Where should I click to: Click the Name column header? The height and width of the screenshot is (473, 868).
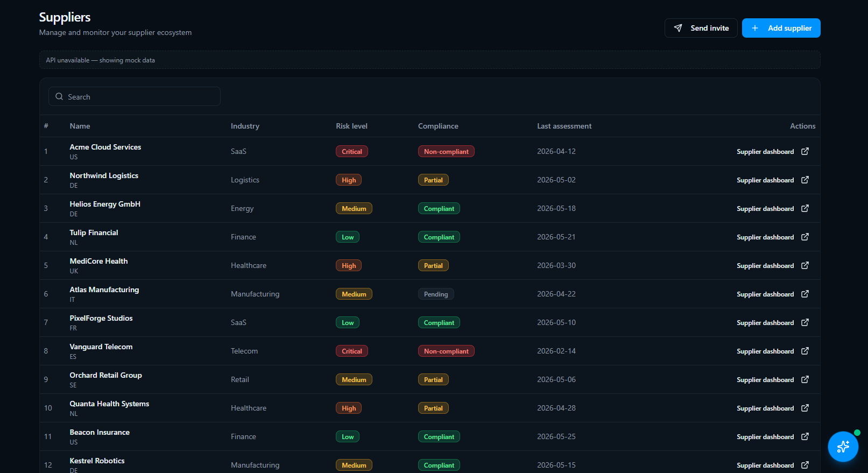80,126
